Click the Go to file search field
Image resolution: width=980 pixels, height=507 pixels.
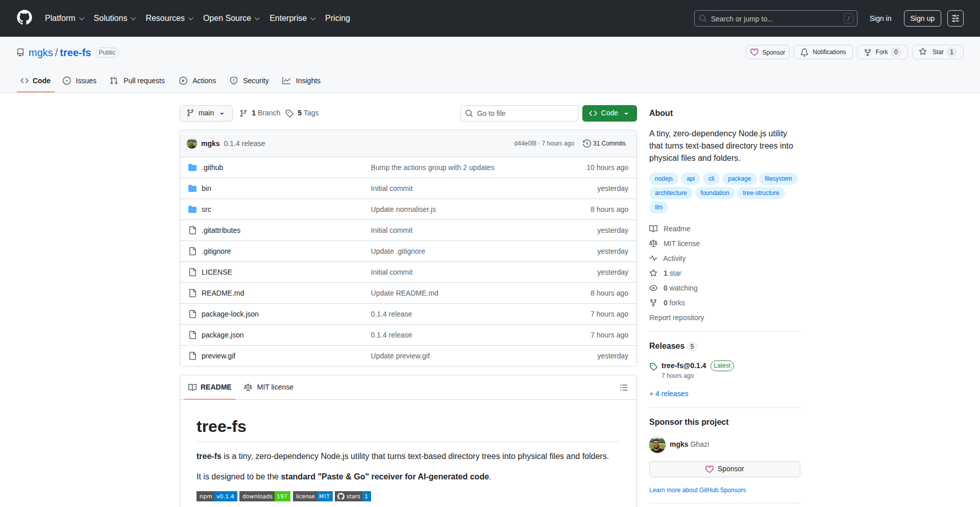coord(519,113)
